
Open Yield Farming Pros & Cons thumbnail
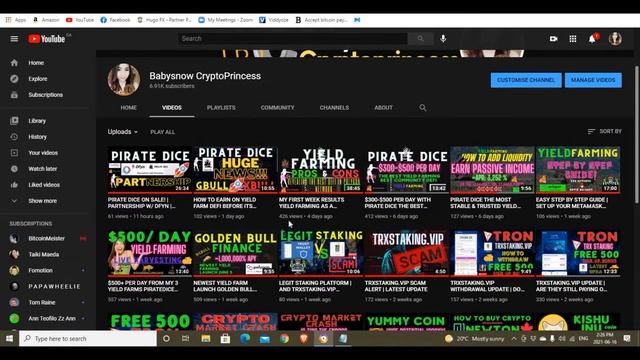321,169
